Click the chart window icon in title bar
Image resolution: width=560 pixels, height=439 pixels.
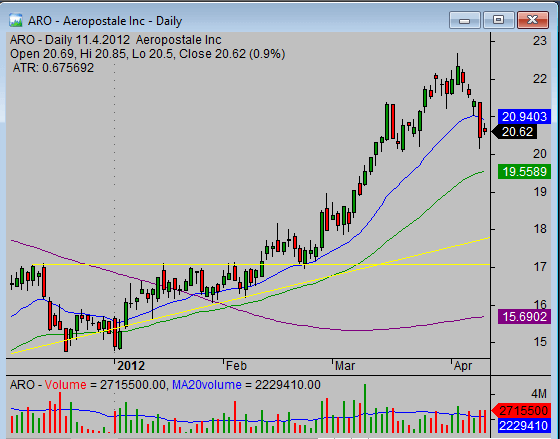(16, 20)
